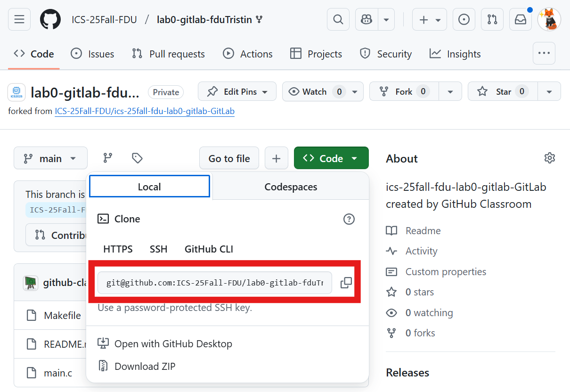Click the SSH clone URL text field
Screen dimensions: 570x392
tap(215, 283)
